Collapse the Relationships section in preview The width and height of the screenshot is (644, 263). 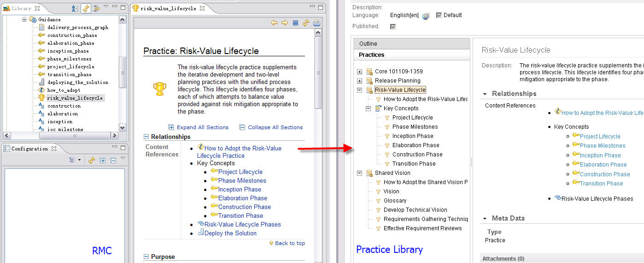tap(146, 137)
